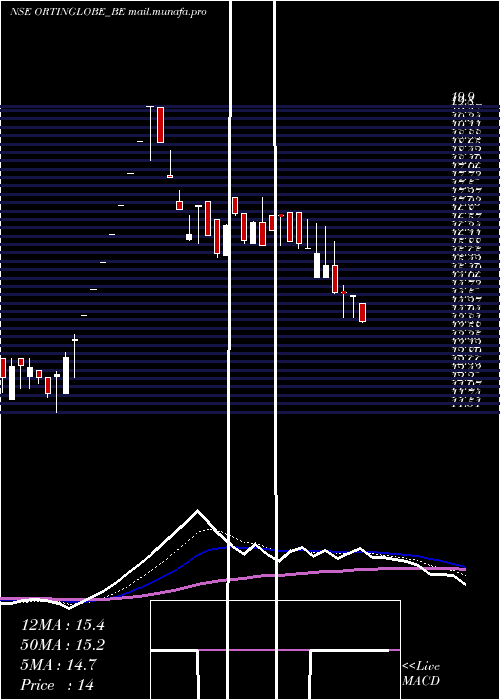Click the NSE ORTINGLOBE_BE chart title
The width and height of the screenshot is (500, 700).
coord(108,12)
